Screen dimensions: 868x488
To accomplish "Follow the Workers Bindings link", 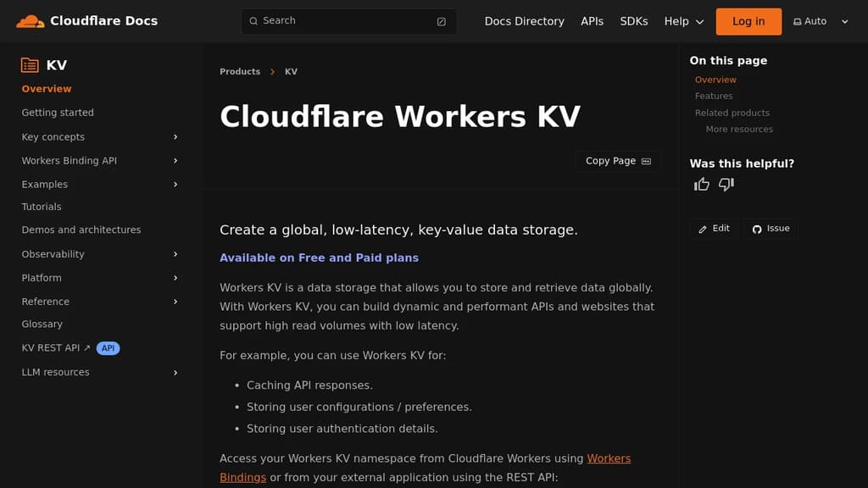I will coord(609,458).
